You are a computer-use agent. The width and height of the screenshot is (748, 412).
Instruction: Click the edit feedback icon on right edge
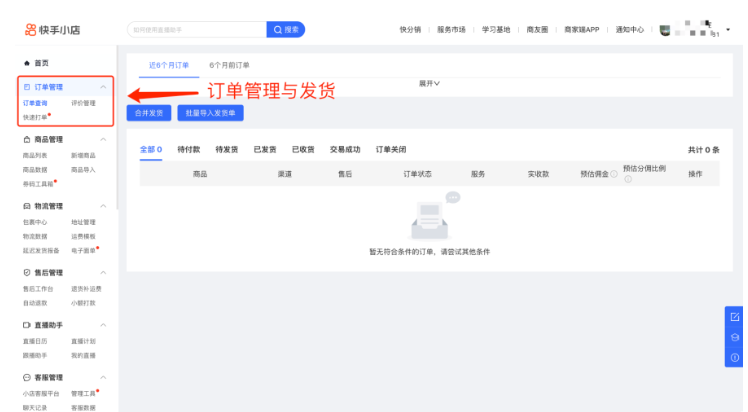click(x=735, y=318)
